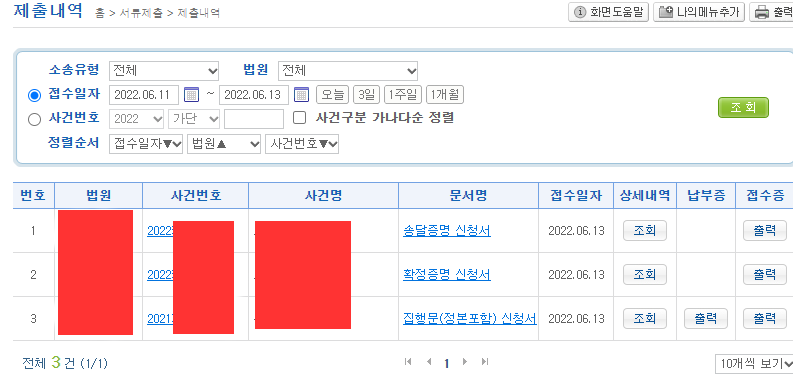Click 조회 in the 확정증명 신청서 row
The height and width of the screenshot is (383, 793).
pyautogui.click(x=645, y=274)
